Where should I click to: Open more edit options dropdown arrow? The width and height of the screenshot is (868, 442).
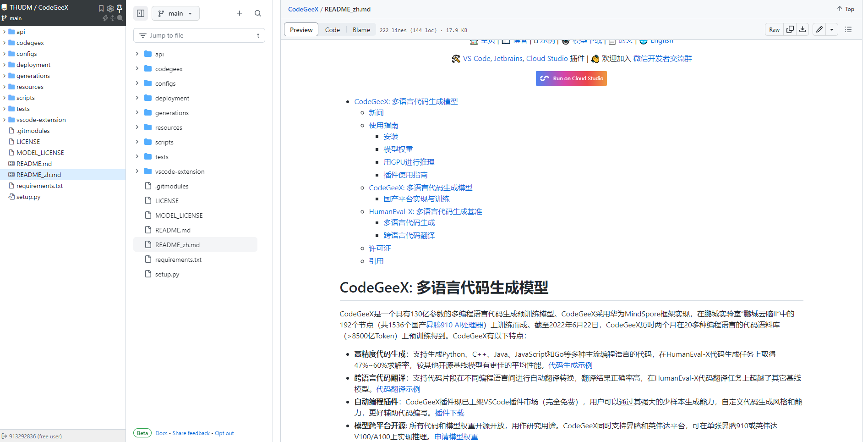point(832,29)
